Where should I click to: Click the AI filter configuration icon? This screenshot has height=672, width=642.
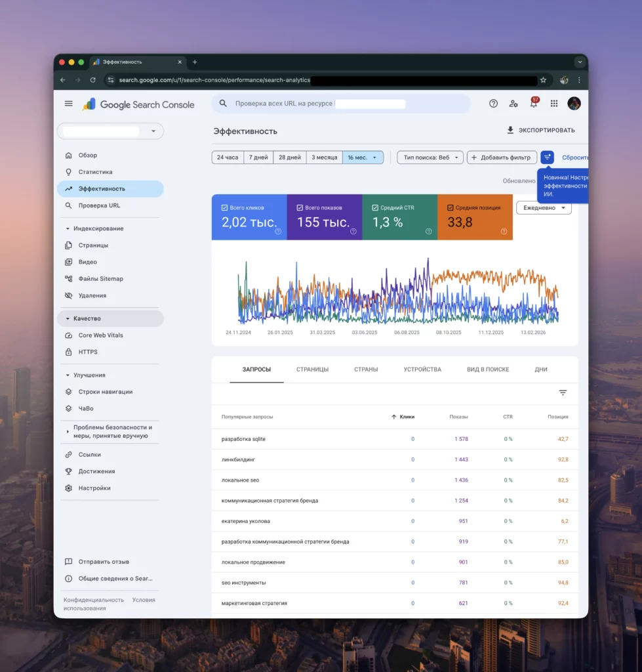547,157
